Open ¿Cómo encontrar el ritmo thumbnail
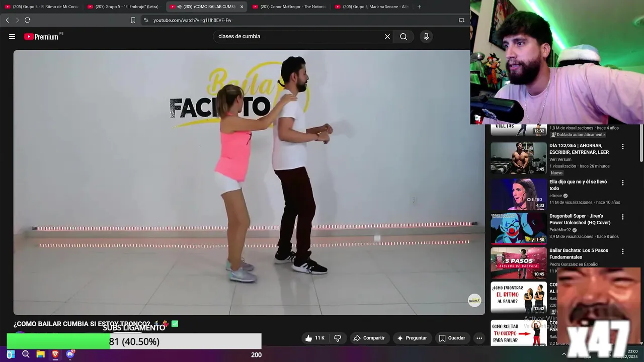The height and width of the screenshot is (362, 644). point(519,297)
